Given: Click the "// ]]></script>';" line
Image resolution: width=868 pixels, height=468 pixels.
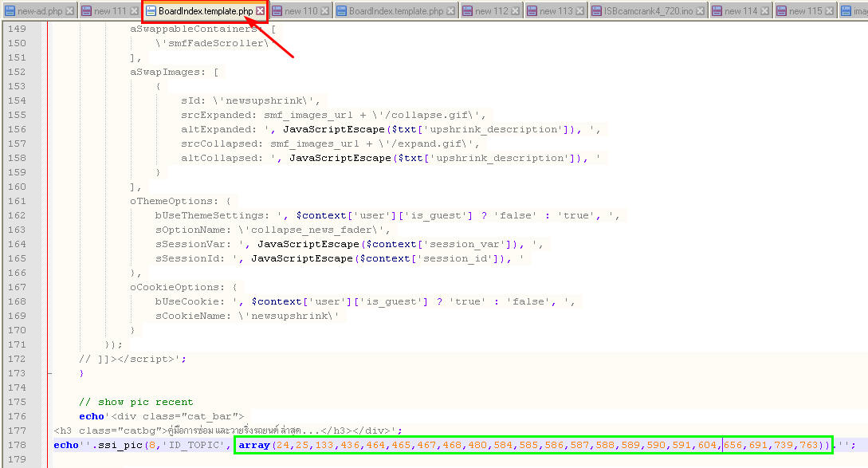Looking at the screenshot, I should tap(132, 359).
